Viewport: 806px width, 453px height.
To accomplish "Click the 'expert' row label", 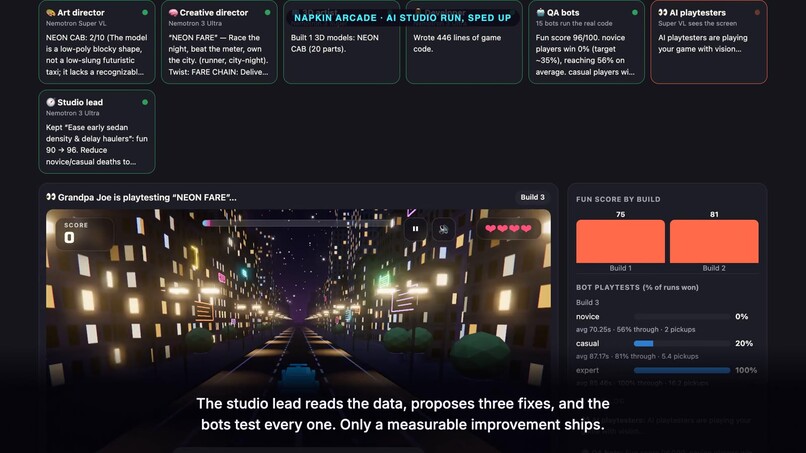I will [588, 370].
